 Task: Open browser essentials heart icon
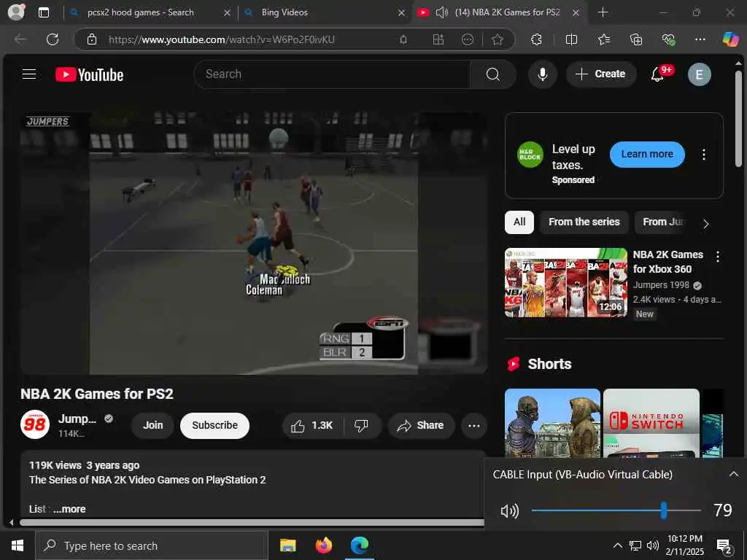pyautogui.click(x=668, y=39)
